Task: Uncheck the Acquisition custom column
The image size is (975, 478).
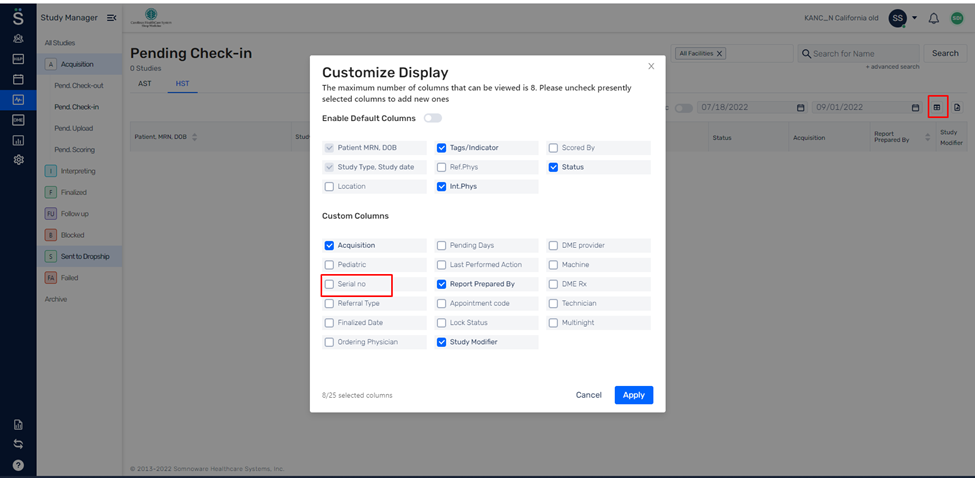Action: pos(330,246)
